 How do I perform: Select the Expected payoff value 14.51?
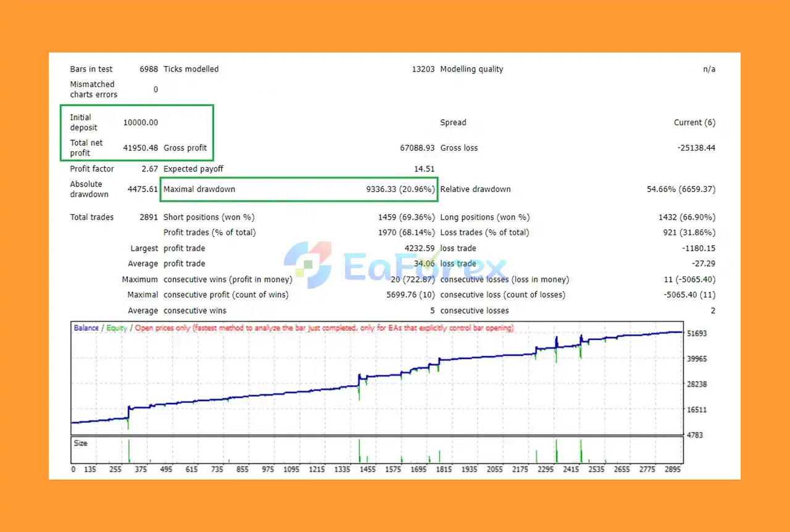[x=425, y=168]
